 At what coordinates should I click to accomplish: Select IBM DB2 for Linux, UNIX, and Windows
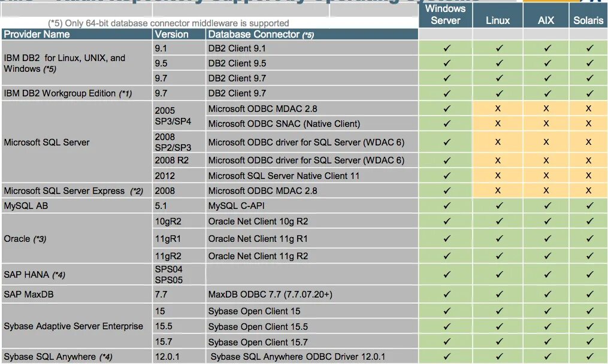point(77,63)
